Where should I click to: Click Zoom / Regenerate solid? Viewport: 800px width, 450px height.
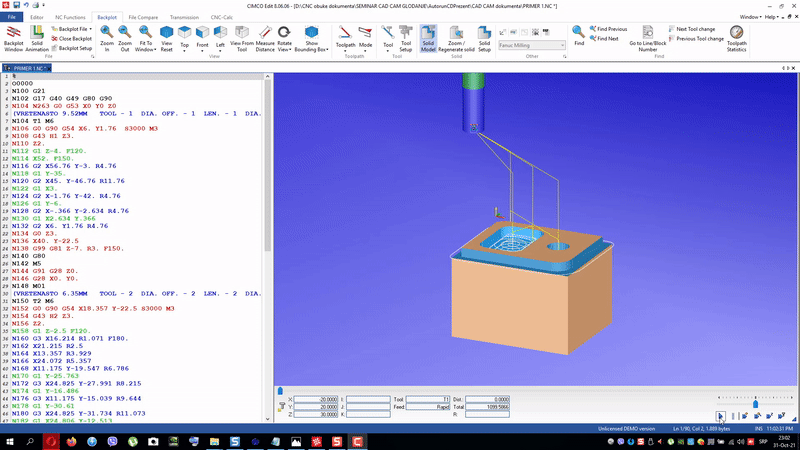pos(456,39)
